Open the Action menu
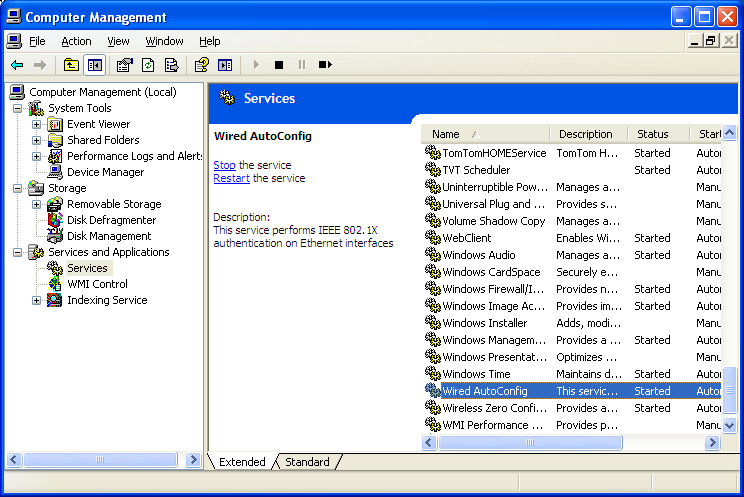Screen dimensions: 744x497 [x=76, y=41]
